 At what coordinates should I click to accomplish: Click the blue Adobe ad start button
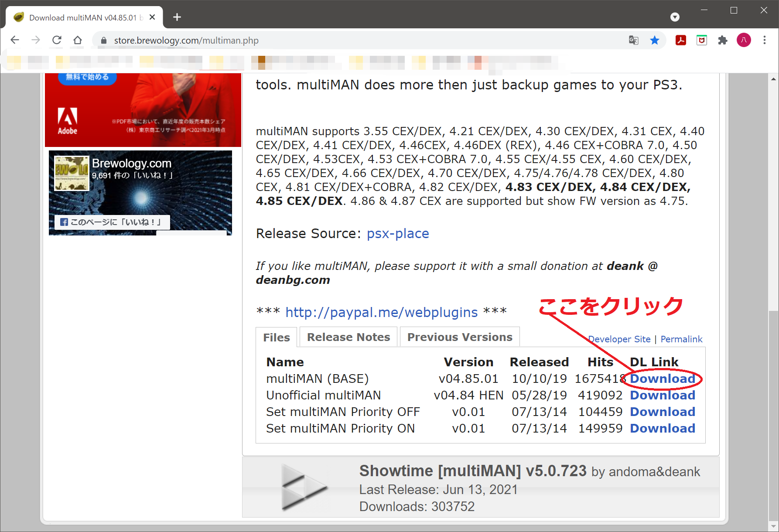coord(87,78)
